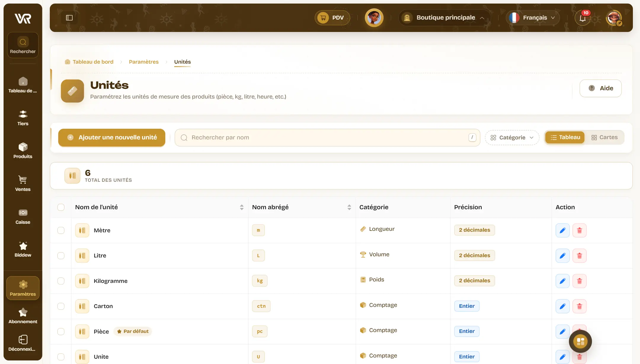
Task: Switch to Cartes view
Action: 604,138
